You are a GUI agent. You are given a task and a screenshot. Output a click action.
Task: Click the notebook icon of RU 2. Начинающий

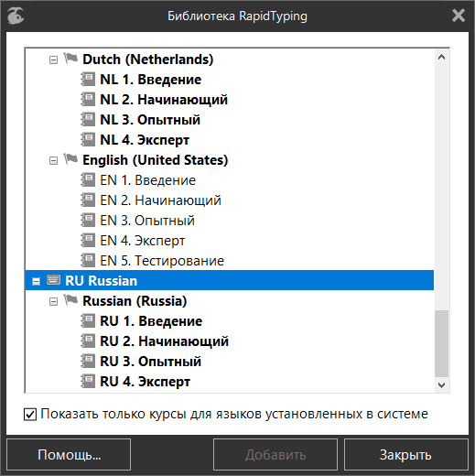coord(88,341)
